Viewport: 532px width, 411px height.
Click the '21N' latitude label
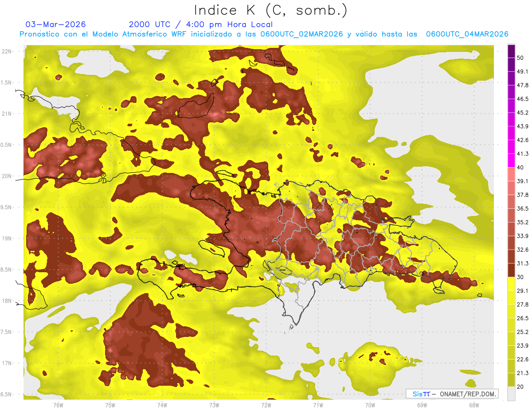coord(7,114)
